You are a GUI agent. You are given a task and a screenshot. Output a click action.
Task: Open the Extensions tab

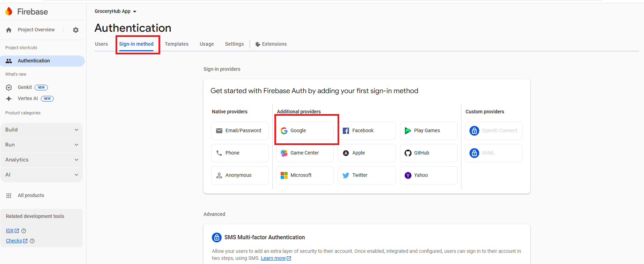[271, 44]
